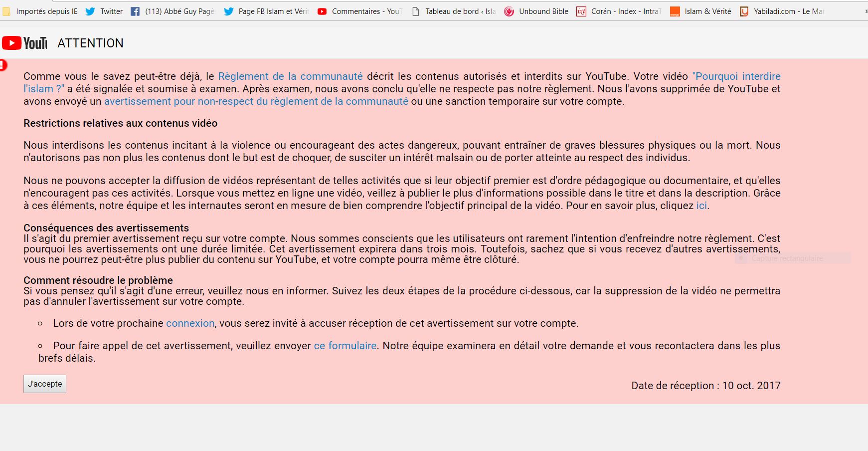Open the "Pourquoi interdire l'islam ?" video link
Viewport: 868px width, 451px height.
(736, 76)
